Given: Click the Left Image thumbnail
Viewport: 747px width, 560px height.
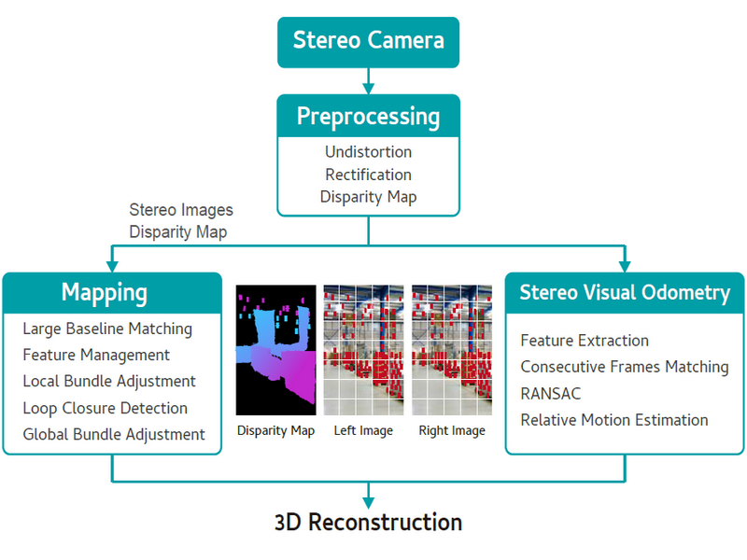Looking at the screenshot, I should coord(363,350).
